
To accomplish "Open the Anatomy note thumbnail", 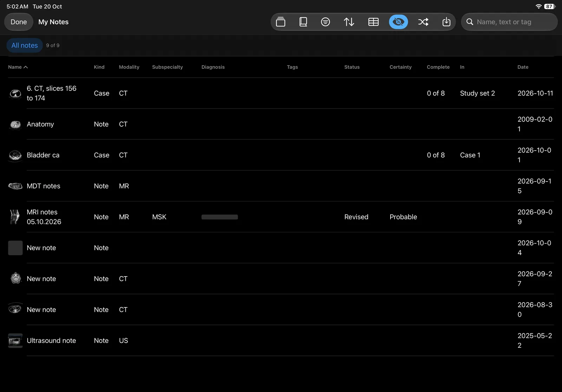I will (15, 124).
